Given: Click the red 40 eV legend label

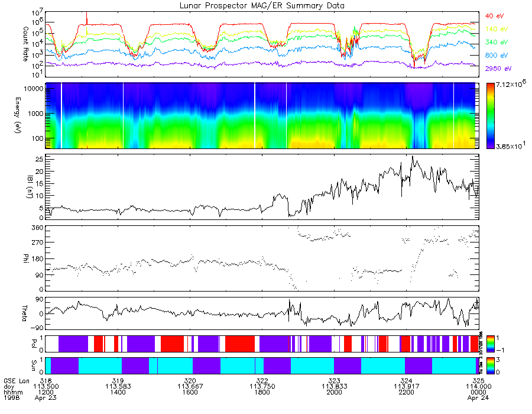Looking at the screenshot, I should click(494, 15).
